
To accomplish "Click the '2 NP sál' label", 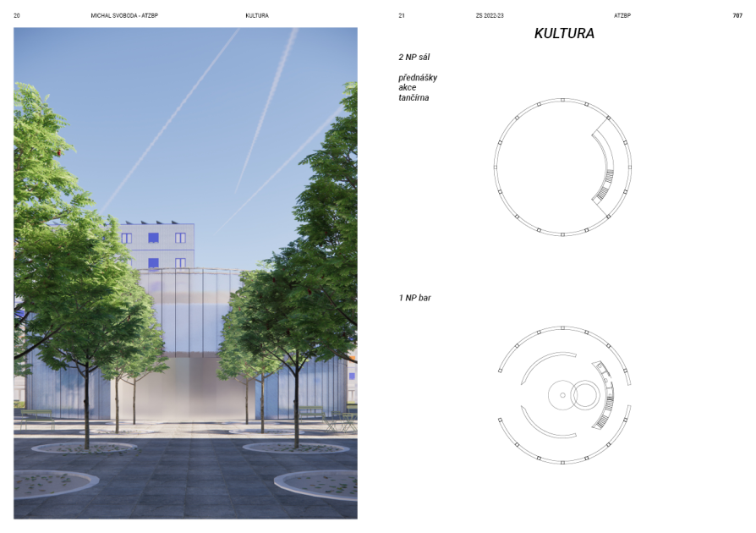I will 414,57.
